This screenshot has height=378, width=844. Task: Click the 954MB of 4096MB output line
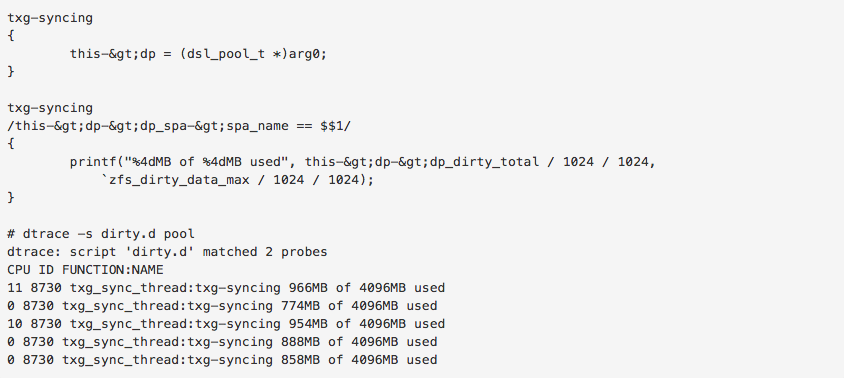click(x=226, y=324)
